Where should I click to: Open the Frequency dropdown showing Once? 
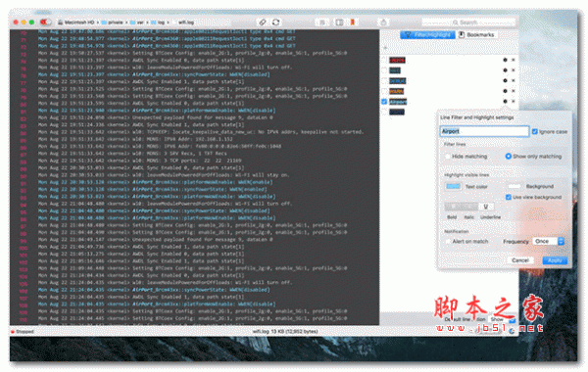click(x=549, y=241)
